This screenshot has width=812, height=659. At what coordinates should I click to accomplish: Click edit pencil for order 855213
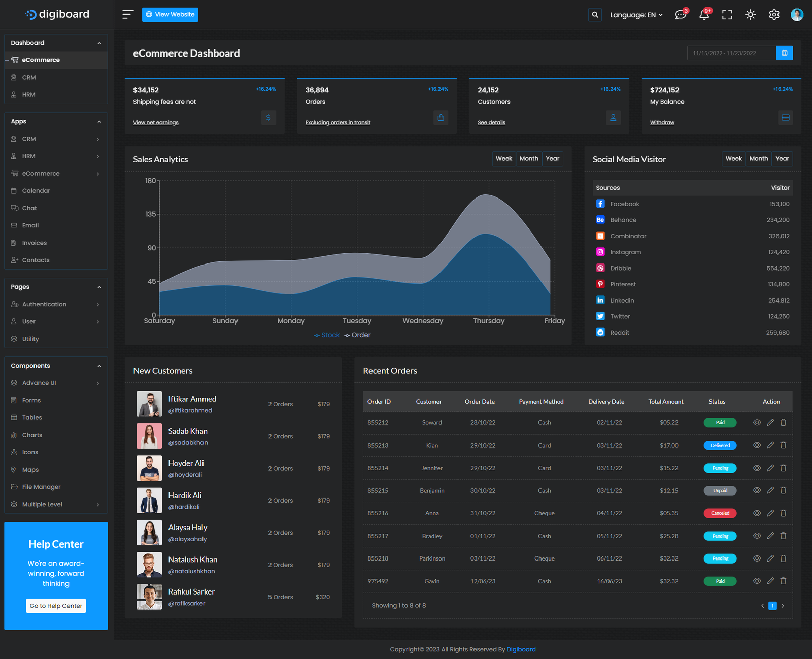[770, 445]
